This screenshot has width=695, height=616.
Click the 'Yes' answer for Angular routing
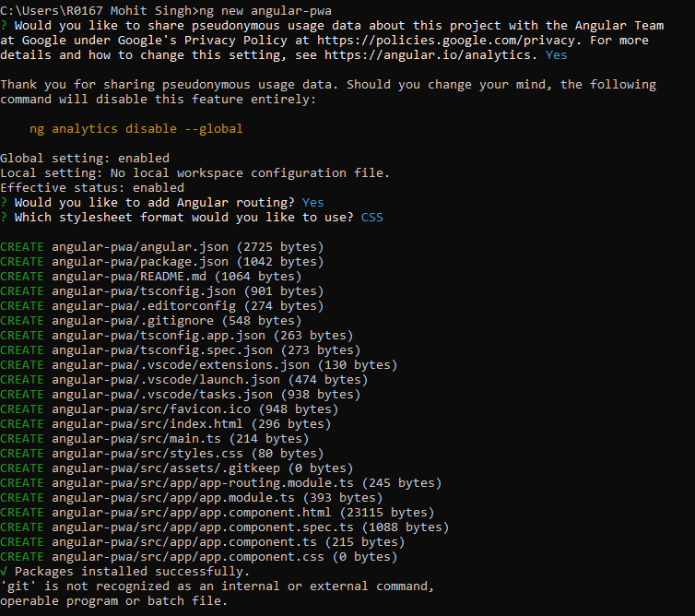[x=312, y=202]
